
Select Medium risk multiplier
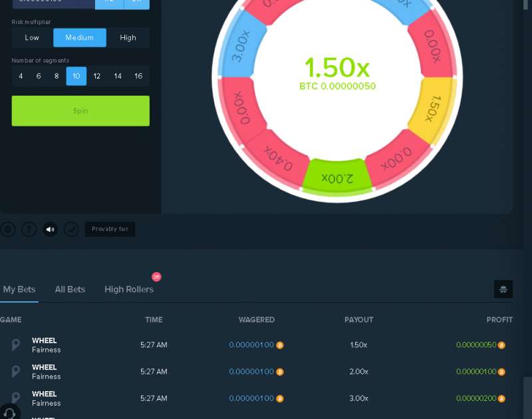[x=80, y=38]
